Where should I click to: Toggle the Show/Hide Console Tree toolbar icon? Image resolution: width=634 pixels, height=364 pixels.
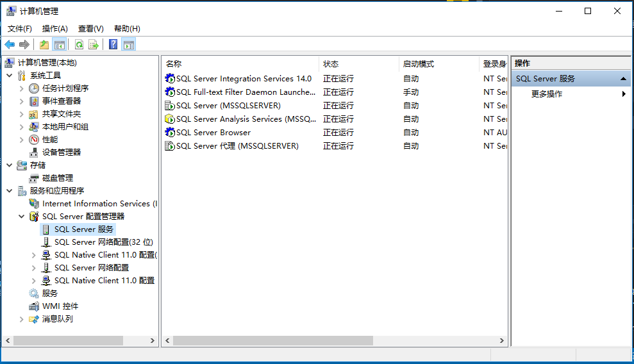60,44
